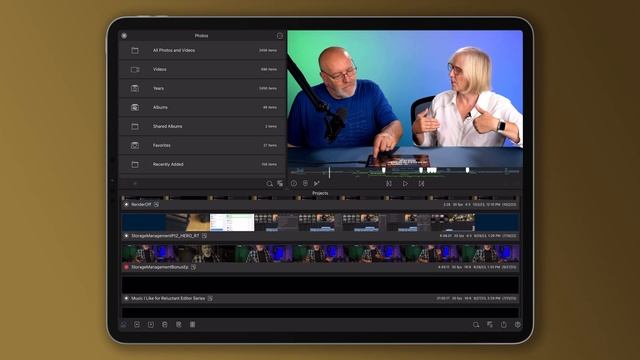Viewport: 640px width, 360px height.
Task: Open the notes icon in the library toolbar
Action: [x=305, y=184]
